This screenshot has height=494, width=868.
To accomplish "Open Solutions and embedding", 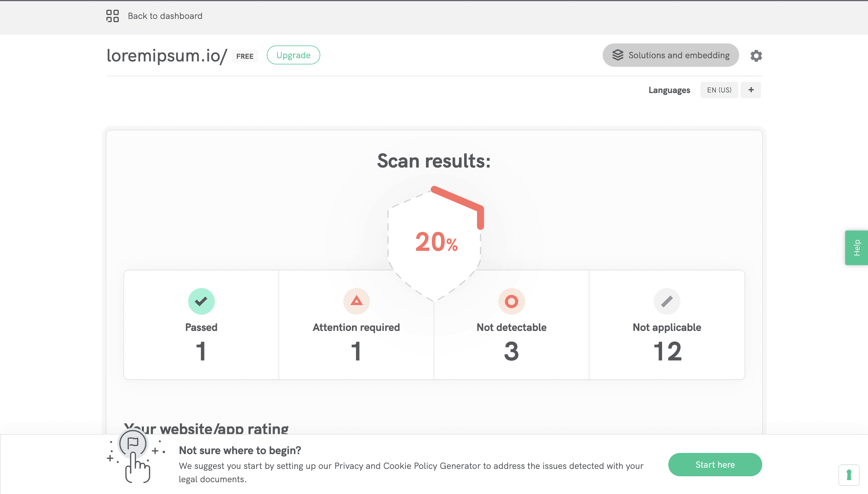I will [678, 55].
